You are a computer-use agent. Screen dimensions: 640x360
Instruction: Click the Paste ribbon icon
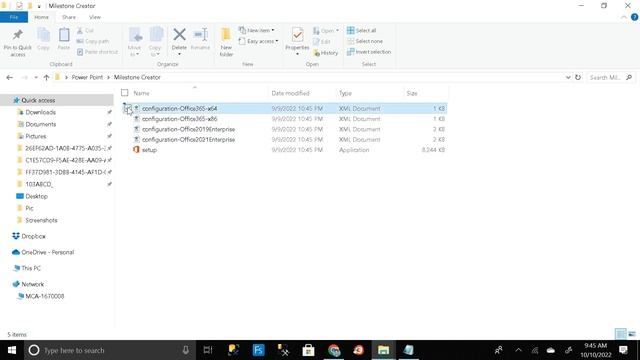[x=64, y=40]
